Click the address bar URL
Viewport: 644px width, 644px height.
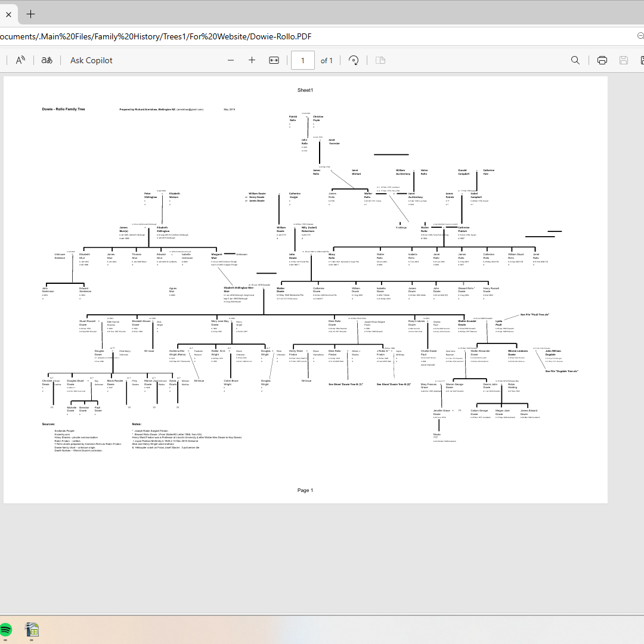[155, 36]
